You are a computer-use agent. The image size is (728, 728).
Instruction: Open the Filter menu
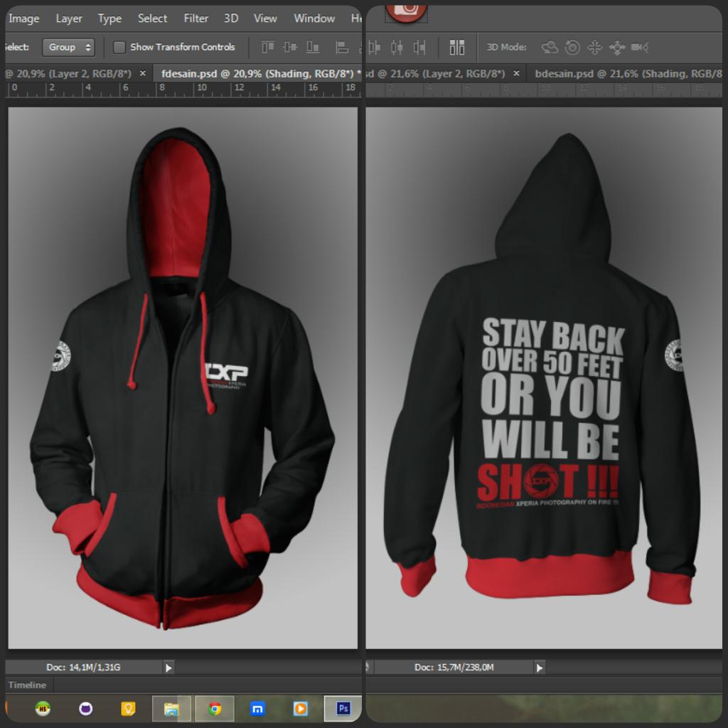click(196, 18)
